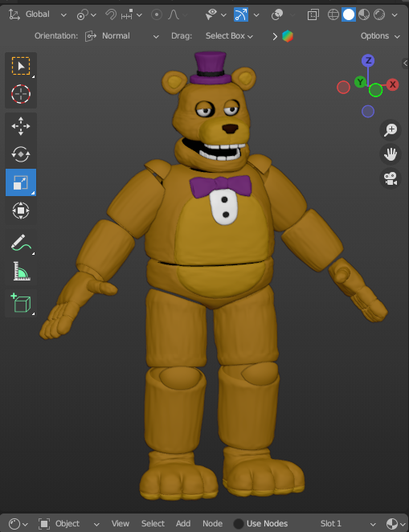Open editor type dropdown arrow at bottom
Screen dimensions: 409x532
click(x=25, y=525)
